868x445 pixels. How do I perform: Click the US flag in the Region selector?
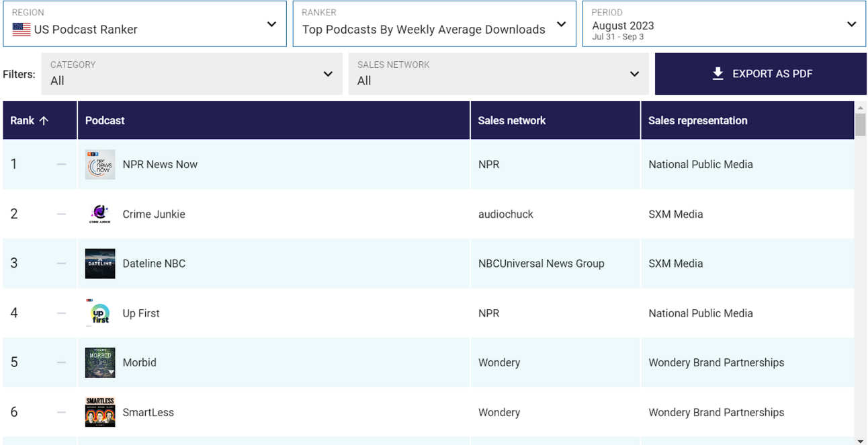(x=21, y=30)
